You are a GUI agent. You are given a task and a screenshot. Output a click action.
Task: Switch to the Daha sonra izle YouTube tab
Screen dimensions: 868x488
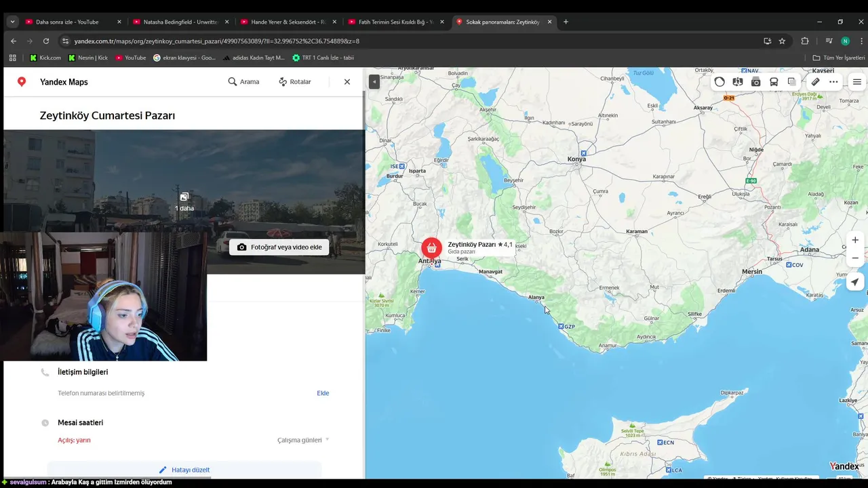click(73, 22)
